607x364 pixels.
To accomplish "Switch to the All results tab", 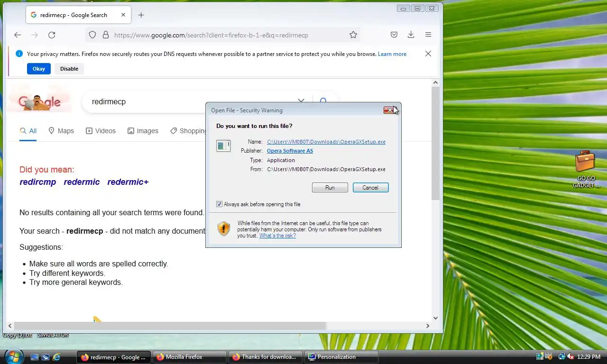I will (28, 131).
